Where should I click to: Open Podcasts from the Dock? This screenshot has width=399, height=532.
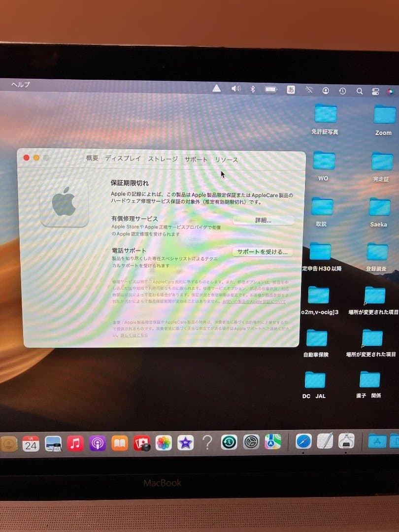click(x=98, y=443)
